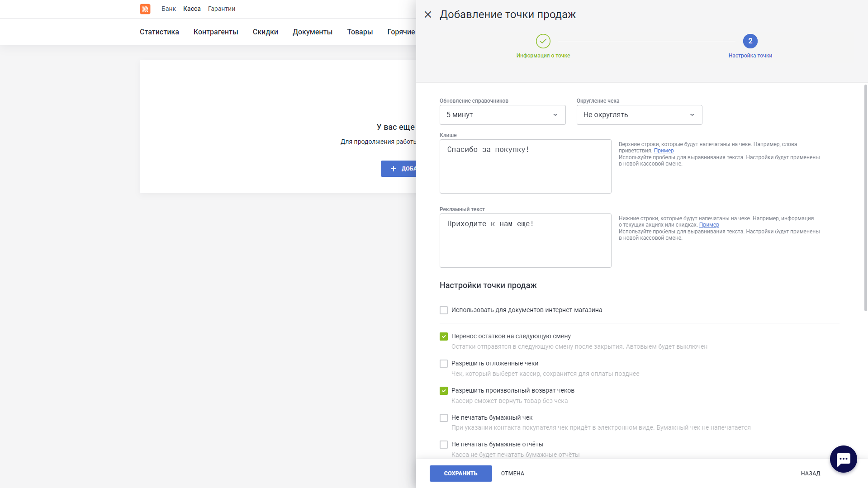Open the Статистика tab
The width and height of the screenshot is (868, 488).
(159, 32)
